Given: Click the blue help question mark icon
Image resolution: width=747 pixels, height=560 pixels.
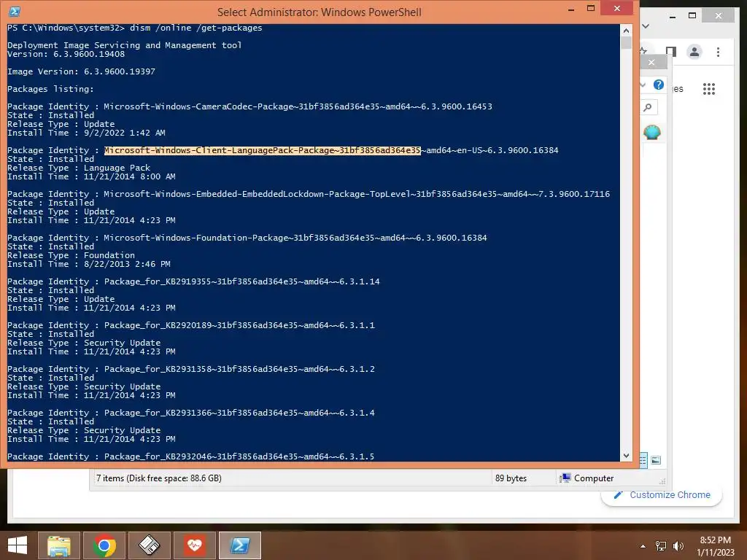Looking at the screenshot, I should click(659, 85).
